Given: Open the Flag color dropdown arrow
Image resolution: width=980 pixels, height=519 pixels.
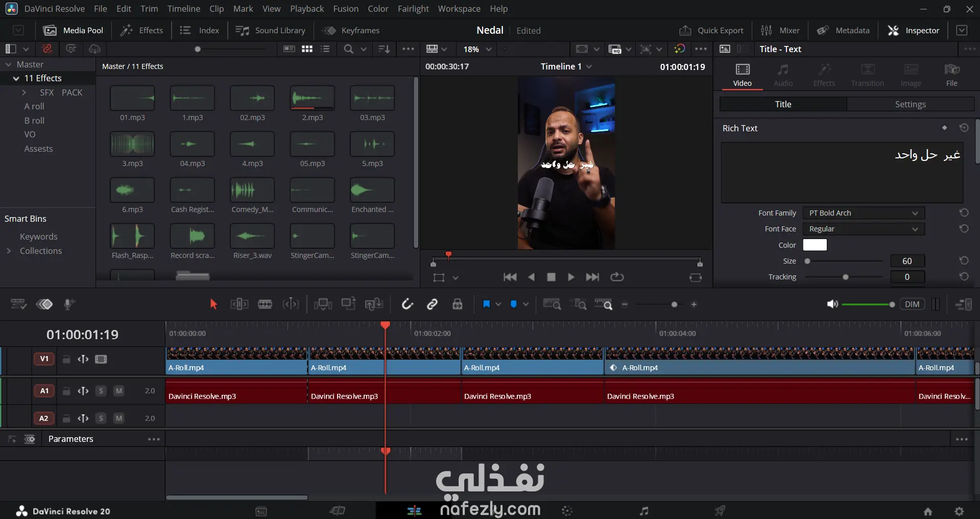Looking at the screenshot, I should (498, 304).
